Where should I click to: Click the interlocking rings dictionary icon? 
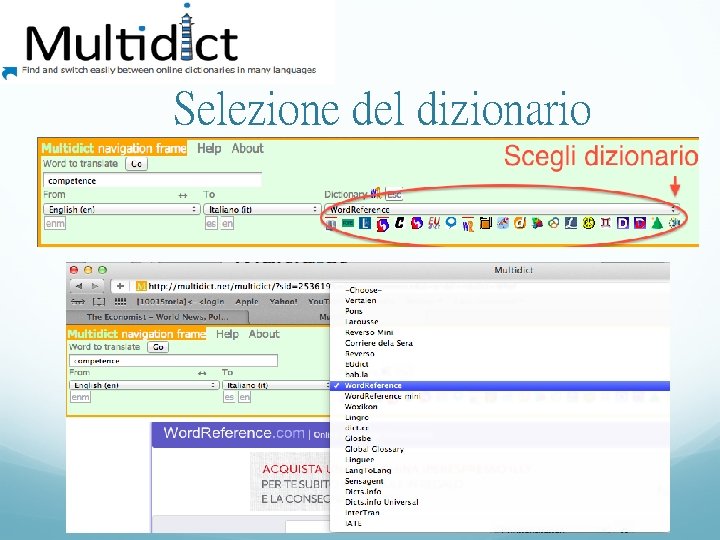(554, 223)
